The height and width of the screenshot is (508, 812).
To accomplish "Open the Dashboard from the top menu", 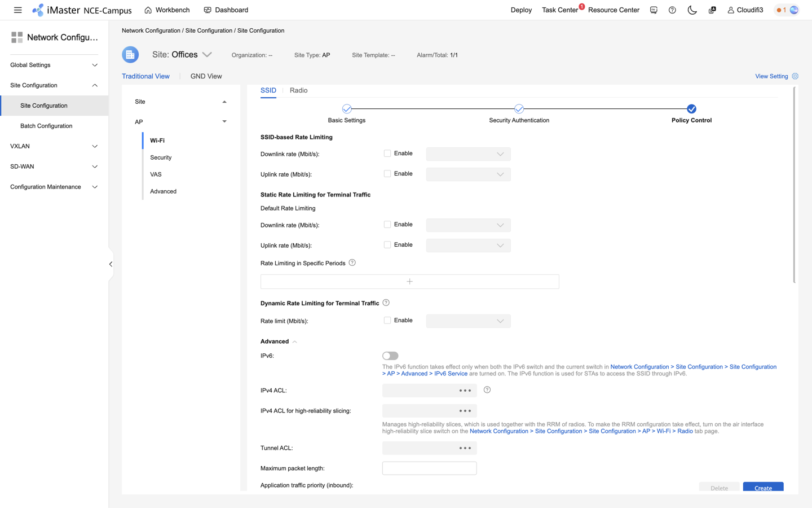I will pyautogui.click(x=232, y=10).
